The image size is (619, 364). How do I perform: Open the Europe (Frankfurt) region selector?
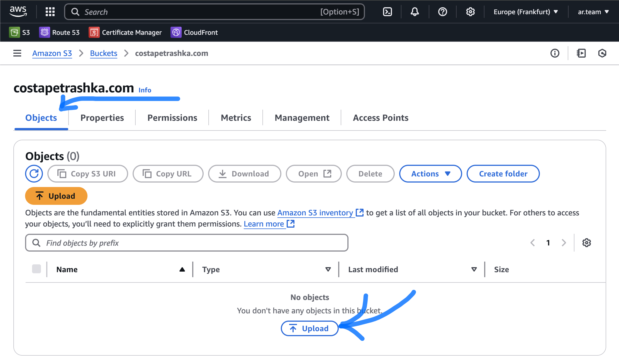[526, 12]
